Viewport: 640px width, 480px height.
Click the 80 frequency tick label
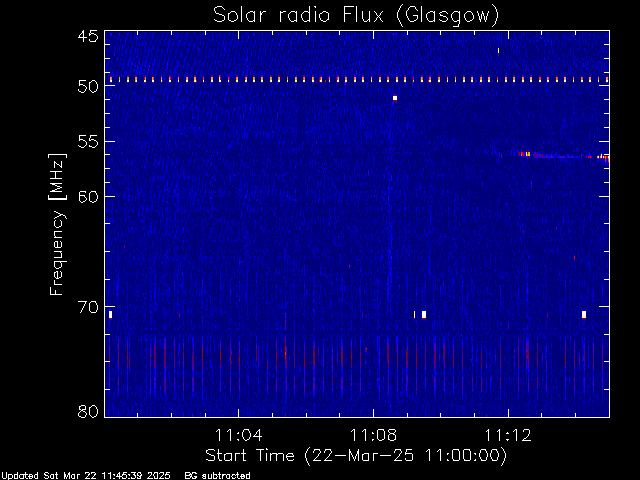tap(88, 411)
